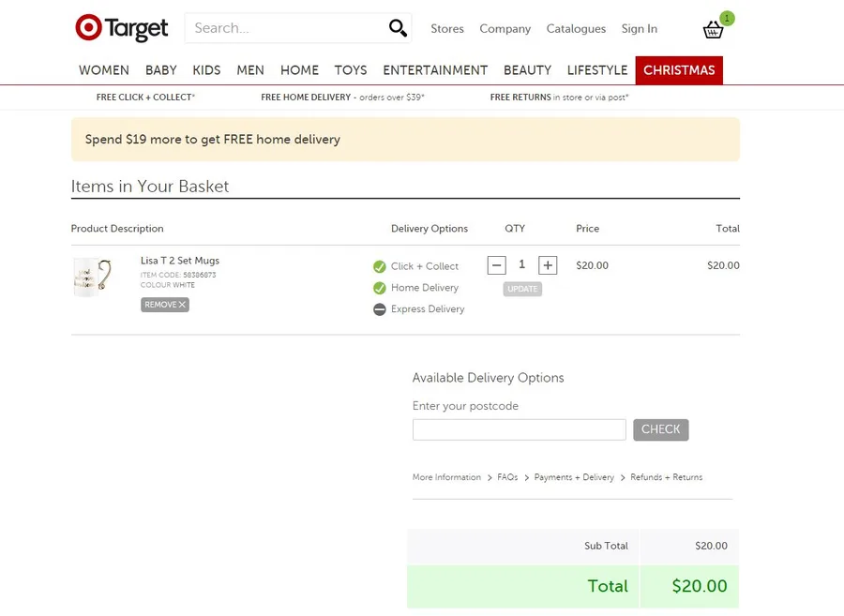This screenshot has width=844, height=616.
Task: Click the Home Delivery green checkmark
Action: (380, 288)
